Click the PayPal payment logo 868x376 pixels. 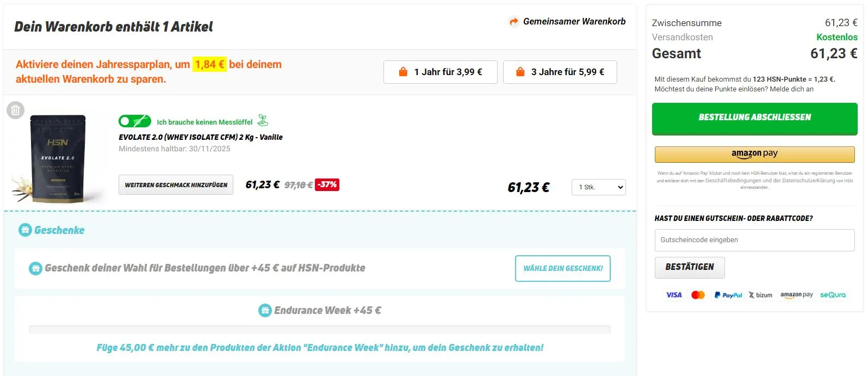click(x=728, y=295)
